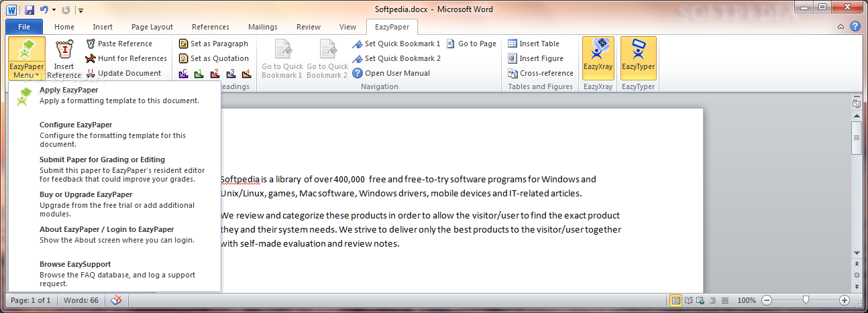
Task: Click the Select Browse Object circle
Action: pyautogui.click(x=857, y=275)
